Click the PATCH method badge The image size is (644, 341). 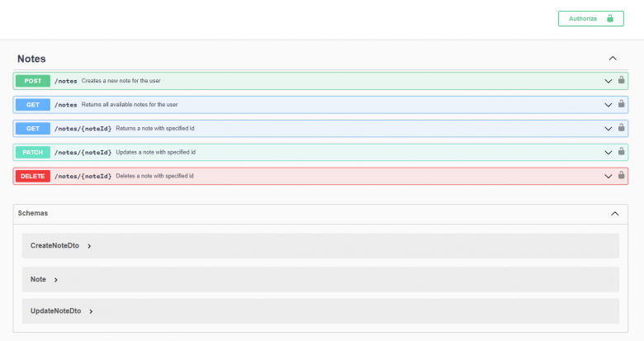pos(33,153)
